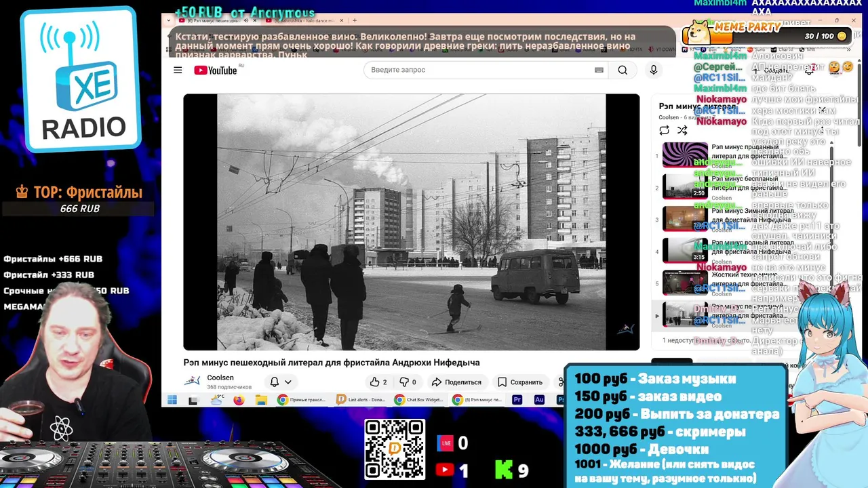Open the on-screen keyboard in search box
This screenshot has height=488, width=868.
pos(599,70)
